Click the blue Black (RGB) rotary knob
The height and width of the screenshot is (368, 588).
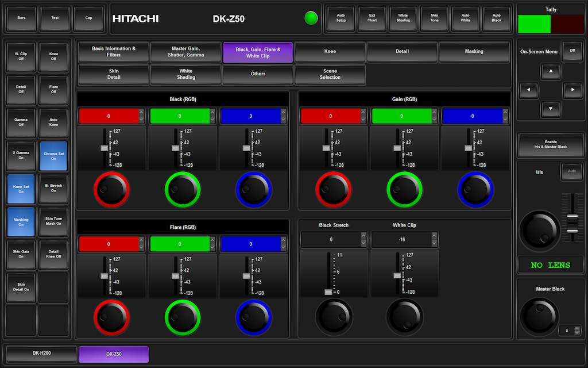253,190
